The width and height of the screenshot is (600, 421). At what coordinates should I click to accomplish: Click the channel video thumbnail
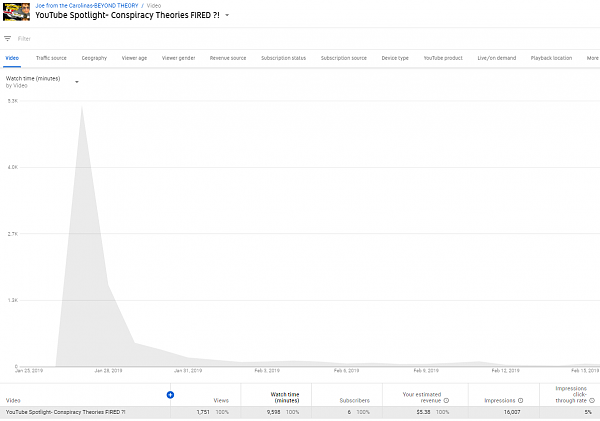16,11
